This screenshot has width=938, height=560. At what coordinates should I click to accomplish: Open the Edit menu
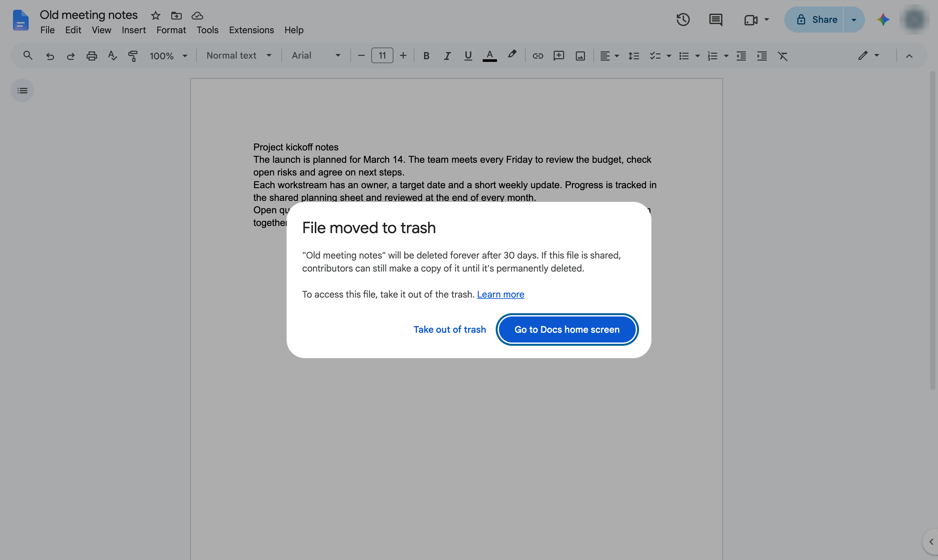point(73,30)
